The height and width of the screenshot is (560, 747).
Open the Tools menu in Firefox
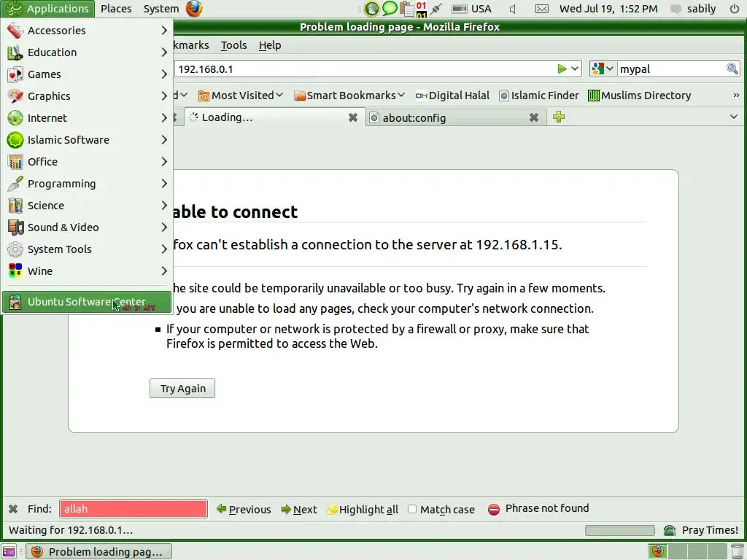tap(234, 45)
